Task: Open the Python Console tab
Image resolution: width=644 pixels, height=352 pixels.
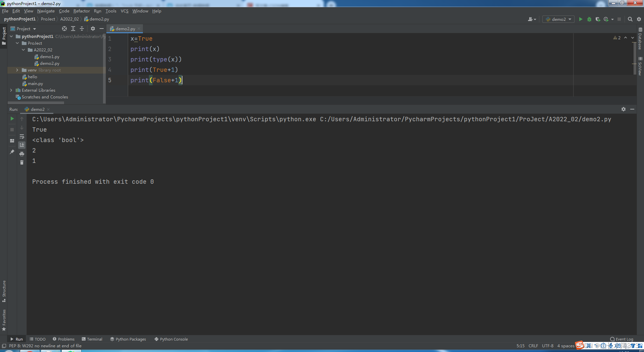Action: click(171, 339)
